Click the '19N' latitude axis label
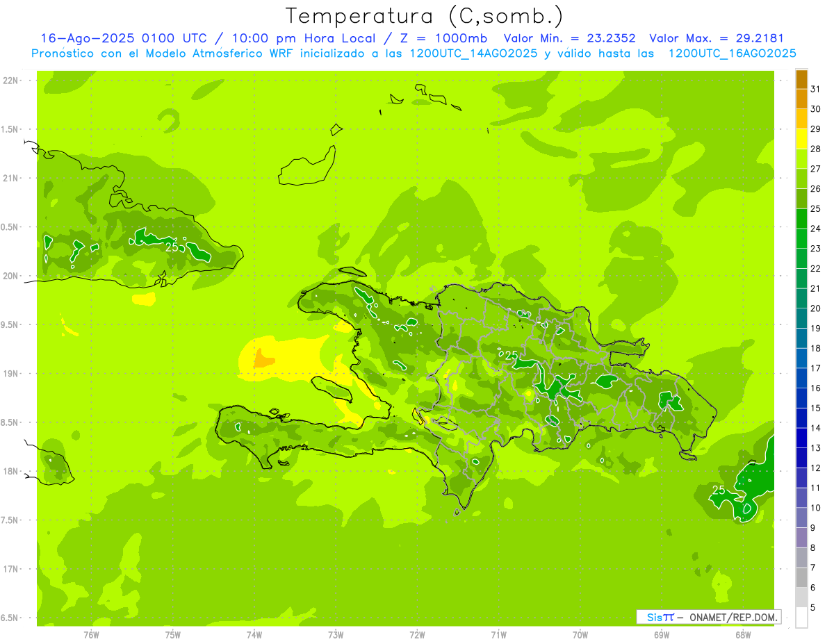 (11, 374)
